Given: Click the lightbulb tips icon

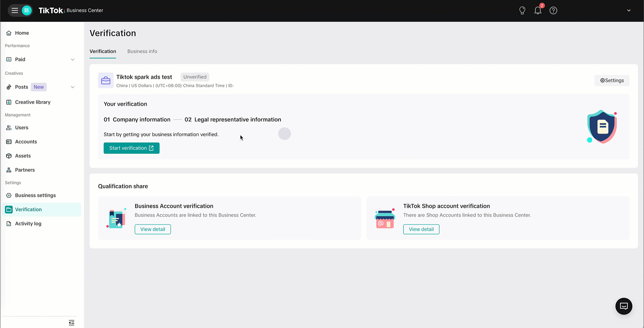Looking at the screenshot, I should 522,10.
